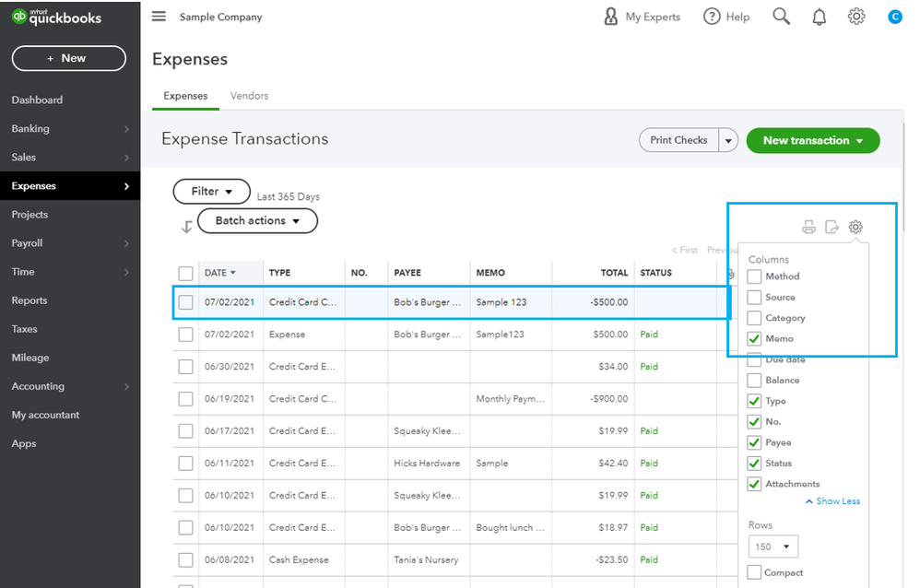This screenshot has height=588, width=920.
Task: Open Apps in sidebar
Action: point(24,443)
